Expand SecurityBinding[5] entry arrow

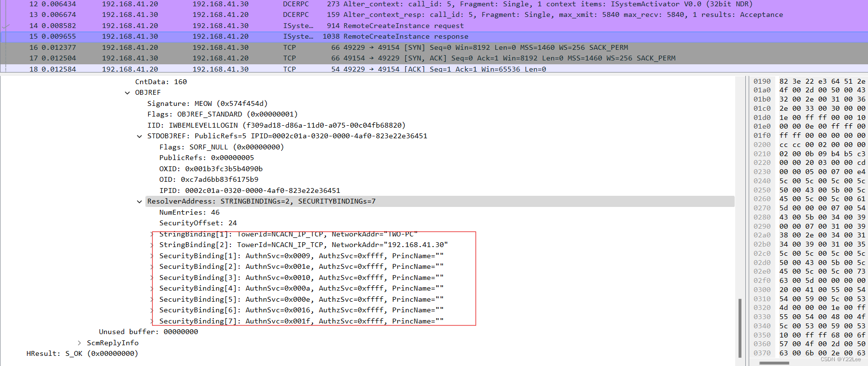[152, 299]
